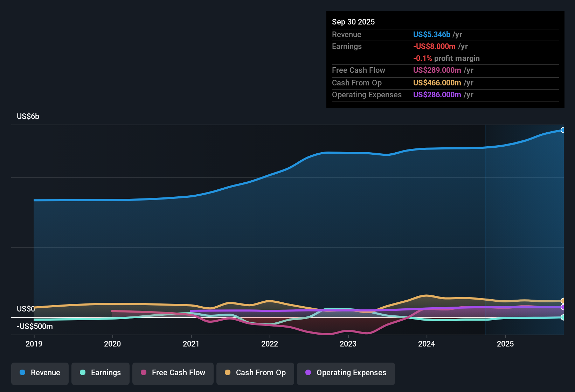This screenshot has width=575, height=392.
Task: Click the -0.1% profit margin text
Action: (446, 58)
